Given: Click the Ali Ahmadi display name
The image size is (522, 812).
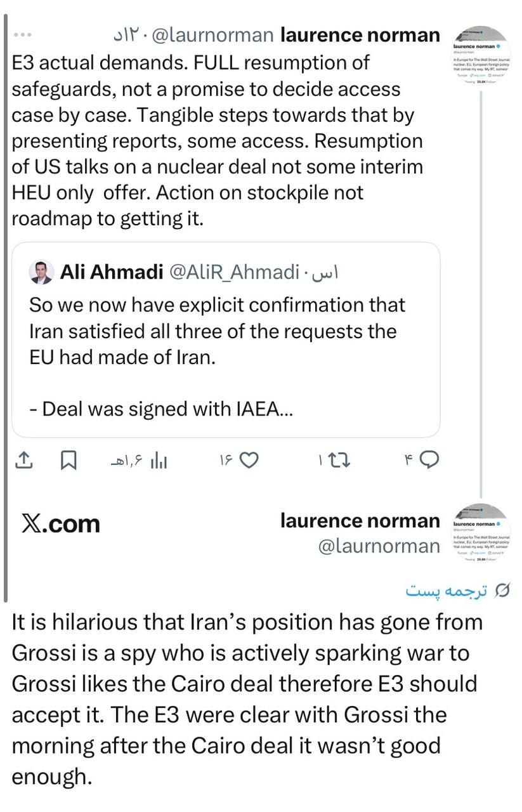Looking at the screenshot, I should pos(112,272).
